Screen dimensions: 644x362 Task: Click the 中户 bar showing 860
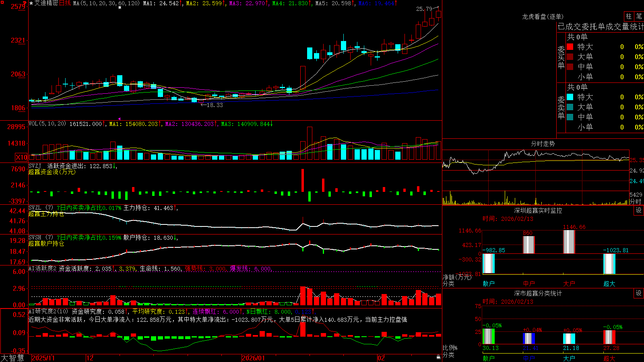pyautogui.click(x=529, y=245)
